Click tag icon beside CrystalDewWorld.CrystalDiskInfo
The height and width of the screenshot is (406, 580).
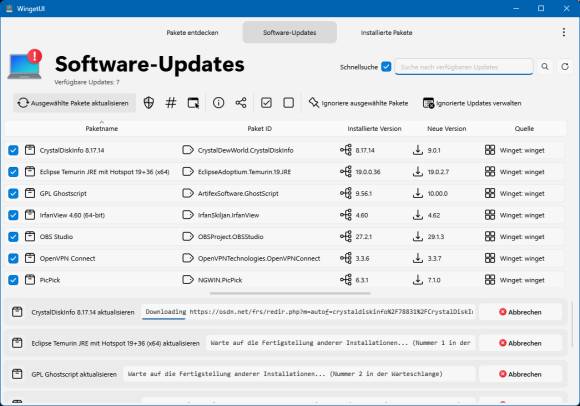pyautogui.click(x=188, y=150)
